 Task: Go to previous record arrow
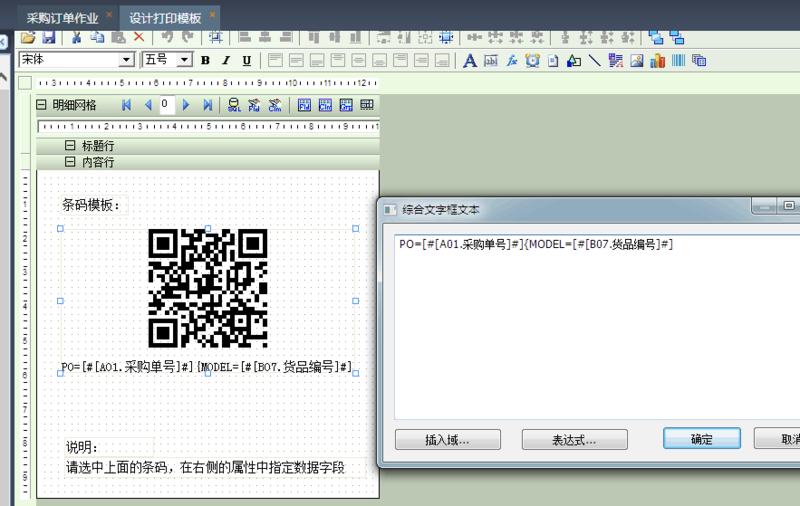pos(148,105)
